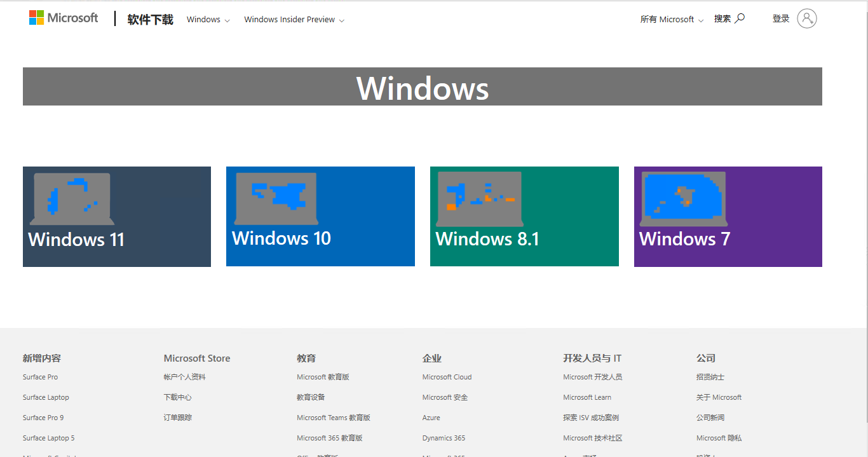
Task: Click the search magnifier icon
Action: tap(740, 18)
